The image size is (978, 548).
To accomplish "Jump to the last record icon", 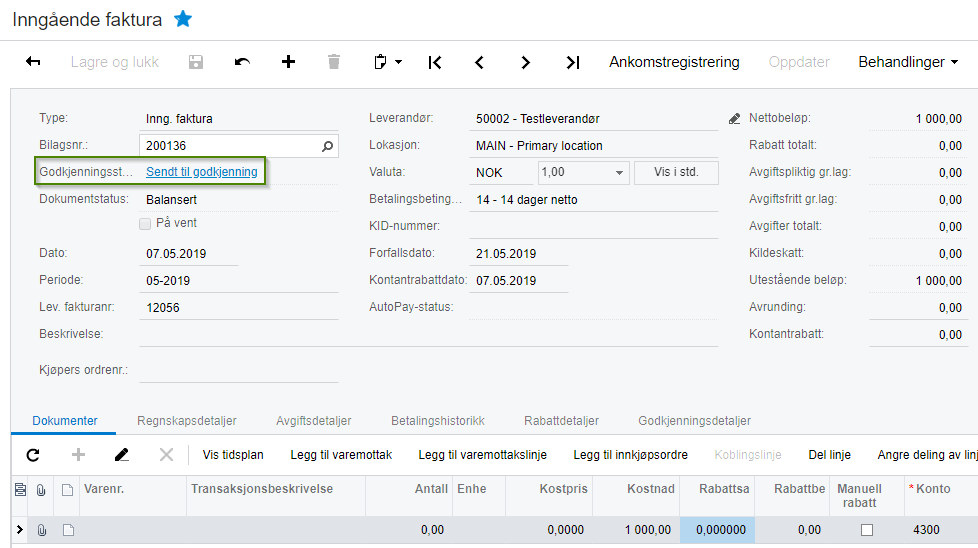I will pos(573,62).
